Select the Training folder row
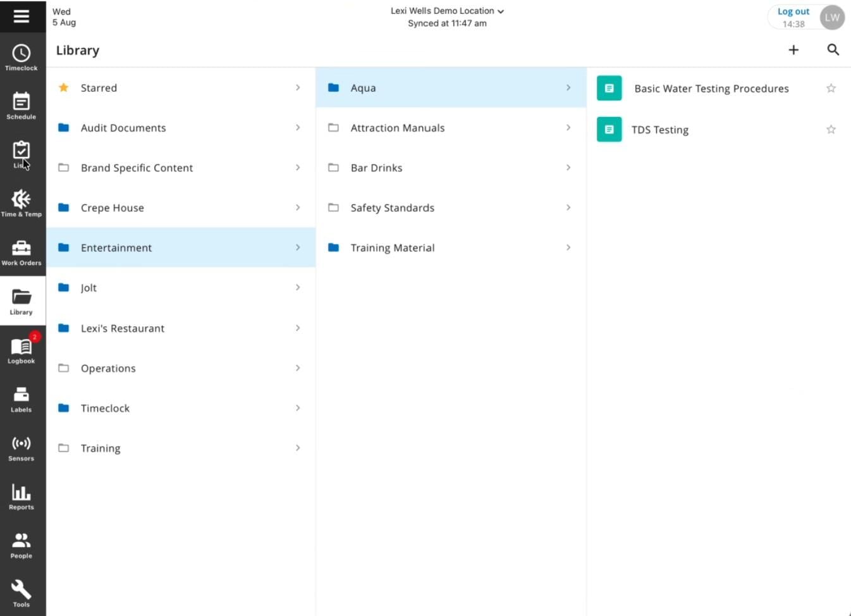 coord(181,448)
